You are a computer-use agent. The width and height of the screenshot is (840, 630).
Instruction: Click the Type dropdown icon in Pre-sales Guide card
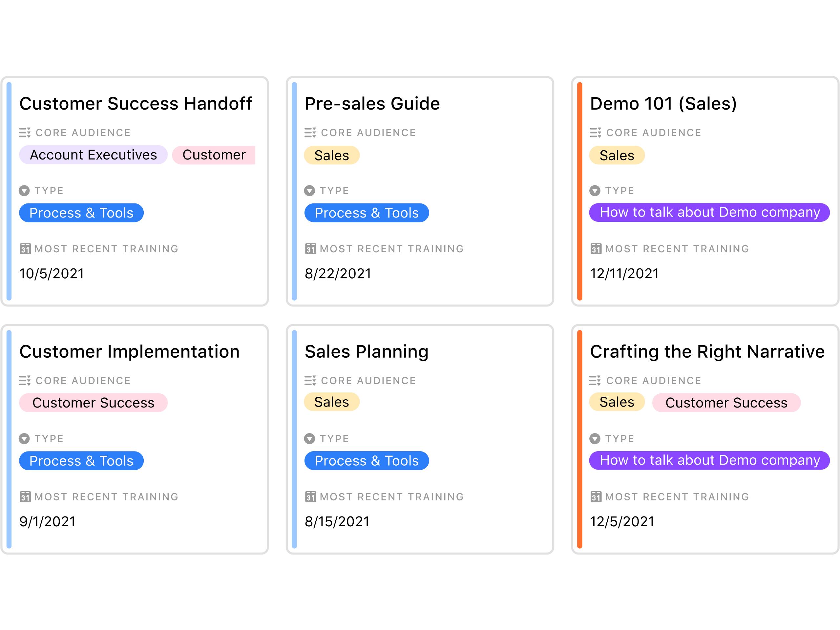tap(309, 191)
